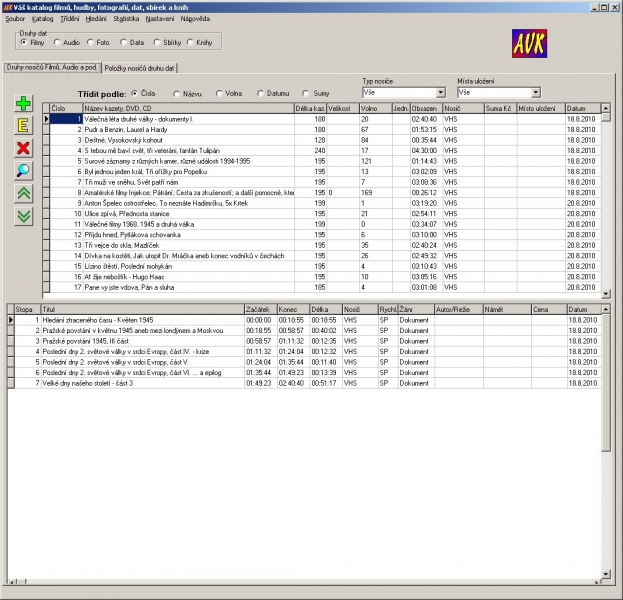
Task: Click the AVK application icon in title bar
Action: click(x=8, y=6)
